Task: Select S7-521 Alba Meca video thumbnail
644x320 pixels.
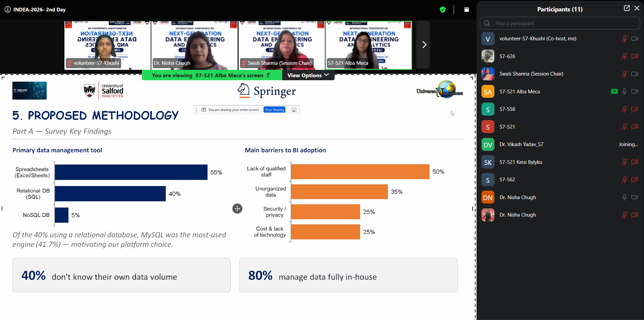Action: point(369,45)
